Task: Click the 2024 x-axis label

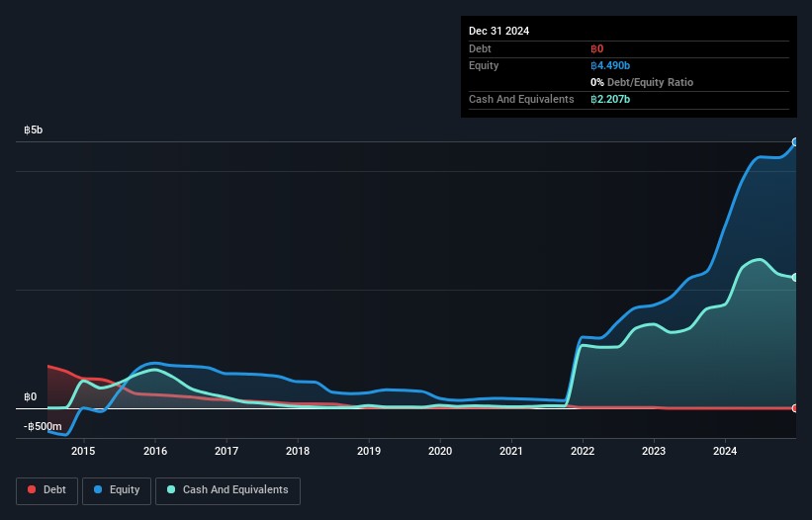Action: pos(725,452)
